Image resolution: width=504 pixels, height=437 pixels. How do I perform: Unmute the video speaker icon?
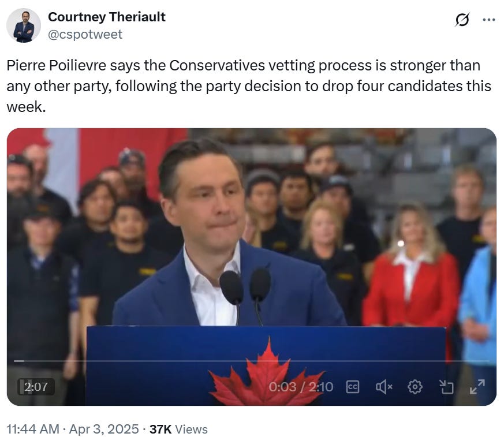pos(384,387)
